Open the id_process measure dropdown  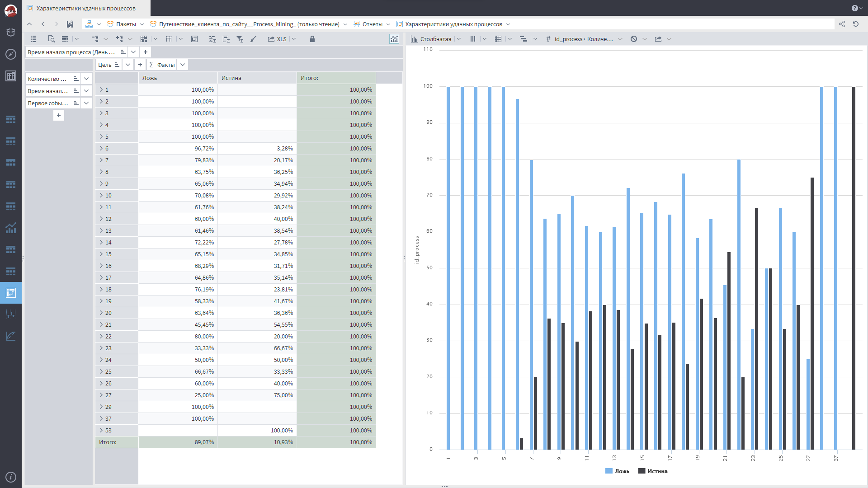[x=620, y=39]
